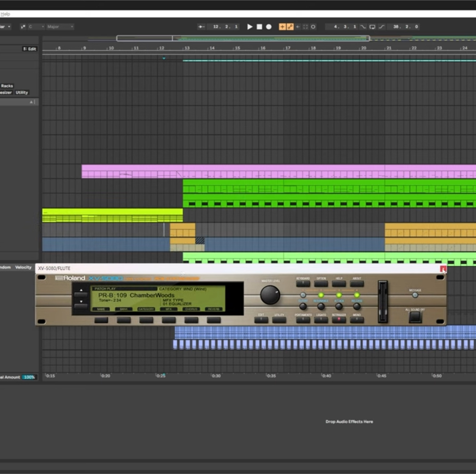This screenshot has height=474, width=476.
Task: Select the pink MIDI clip
Action: 279,171
